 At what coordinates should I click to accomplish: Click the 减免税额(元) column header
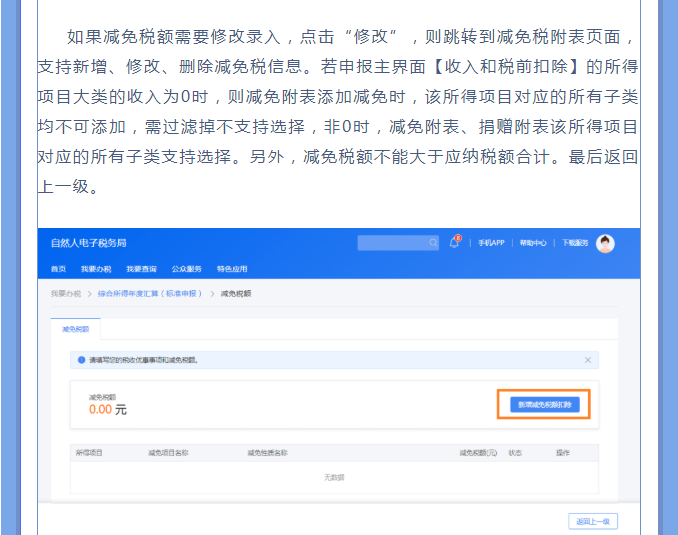click(x=478, y=453)
